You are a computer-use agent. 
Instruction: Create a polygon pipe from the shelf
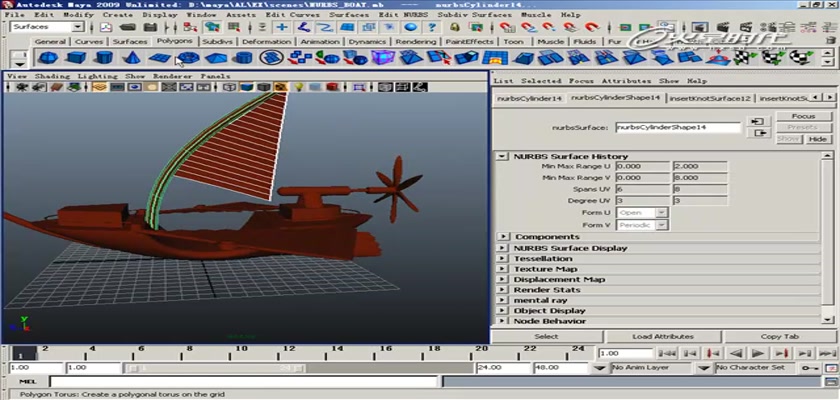pos(244,57)
